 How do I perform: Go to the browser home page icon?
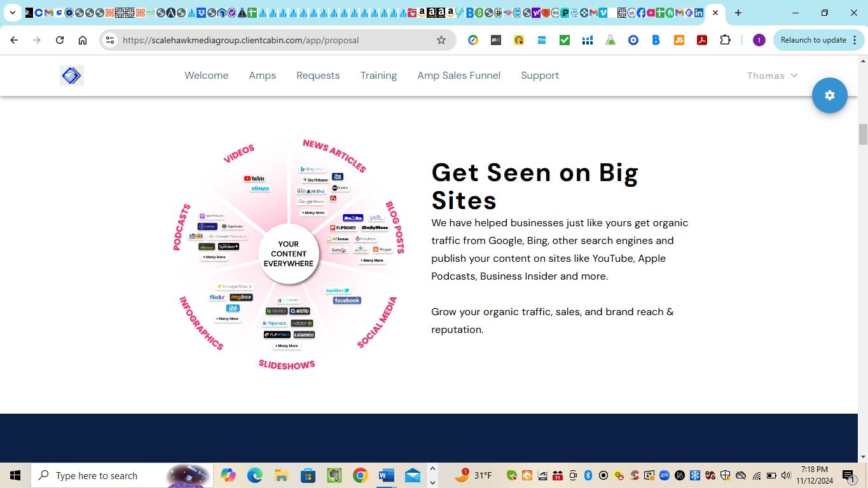click(x=83, y=40)
